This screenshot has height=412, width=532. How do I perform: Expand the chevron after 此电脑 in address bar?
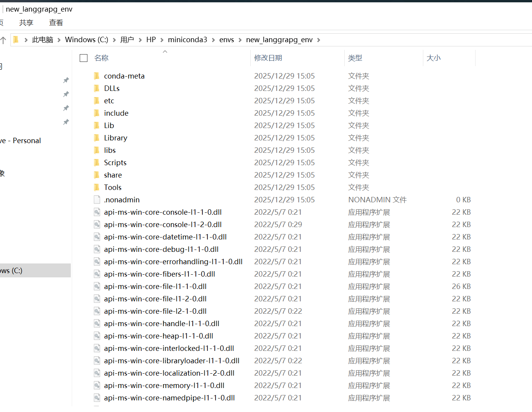[x=59, y=40]
